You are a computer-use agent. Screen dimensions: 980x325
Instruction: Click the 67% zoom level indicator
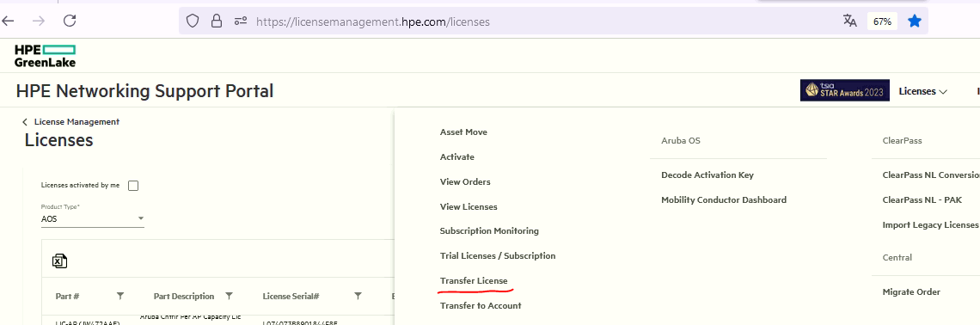coord(883,21)
